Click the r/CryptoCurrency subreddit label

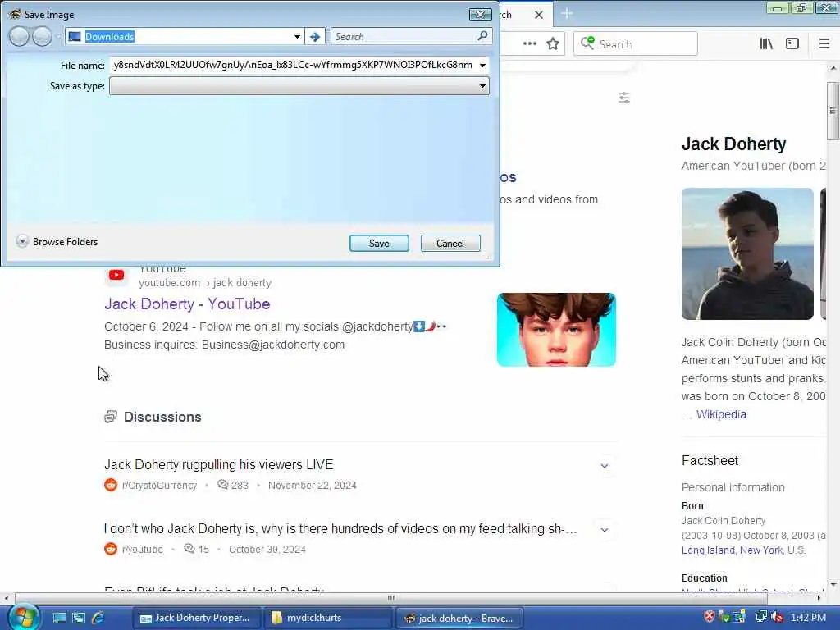coord(160,486)
